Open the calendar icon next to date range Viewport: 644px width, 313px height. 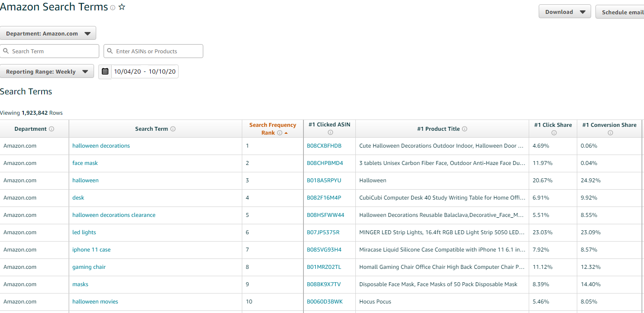[105, 71]
